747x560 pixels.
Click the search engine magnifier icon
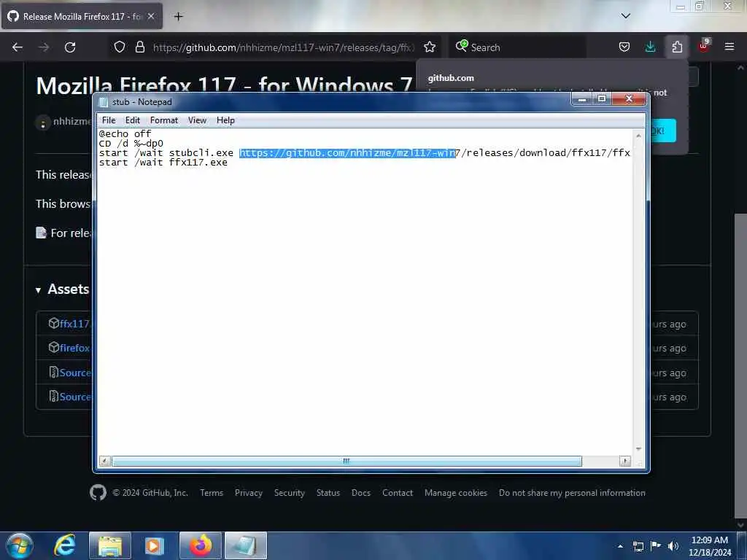pyautogui.click(x=461, y=46)
